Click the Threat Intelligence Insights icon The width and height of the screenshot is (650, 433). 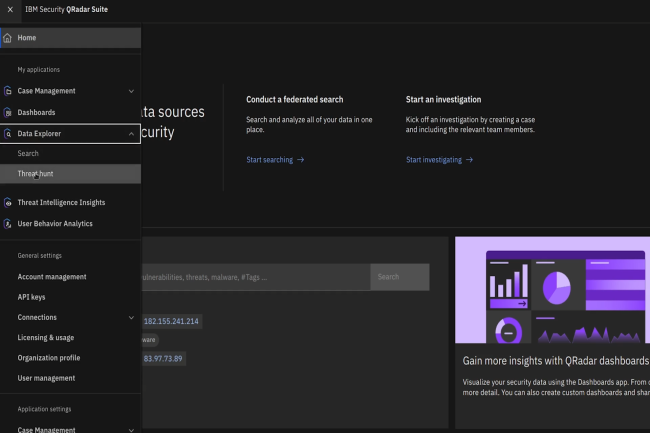[8, 202]
